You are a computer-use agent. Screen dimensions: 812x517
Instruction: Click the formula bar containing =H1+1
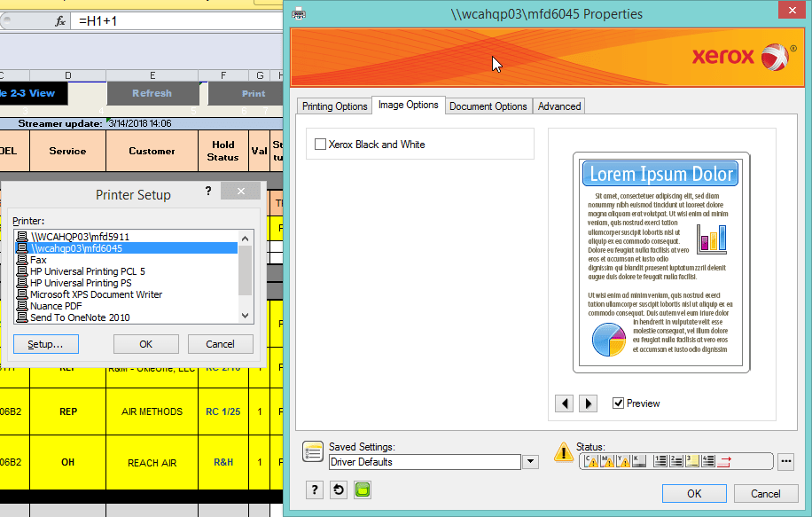coord(177,21)
